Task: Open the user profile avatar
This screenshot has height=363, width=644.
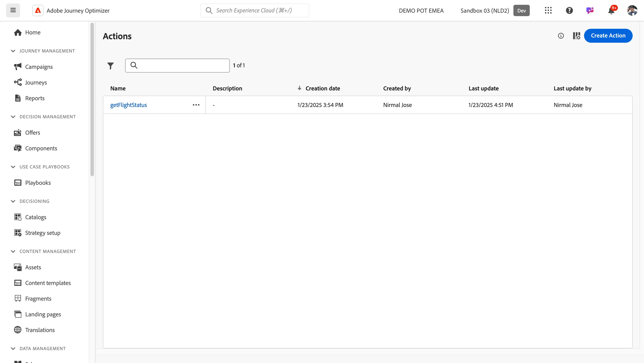Action: point(632,10)
